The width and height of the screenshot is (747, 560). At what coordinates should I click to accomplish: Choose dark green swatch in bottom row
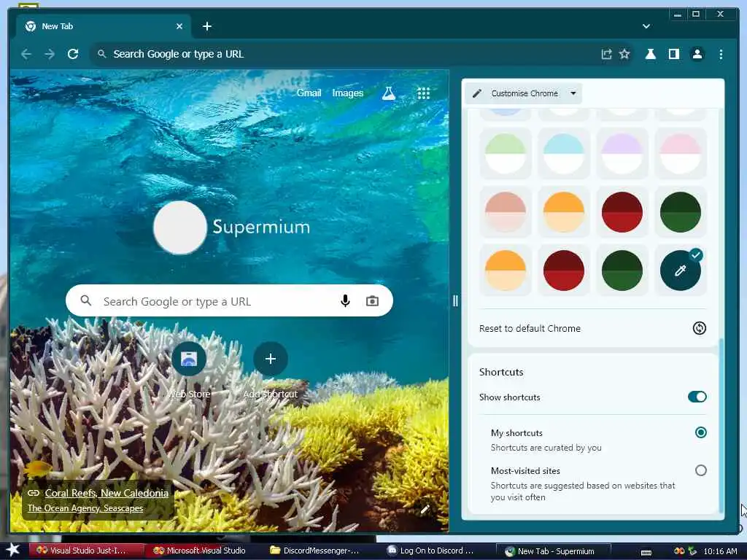(622, 271)
